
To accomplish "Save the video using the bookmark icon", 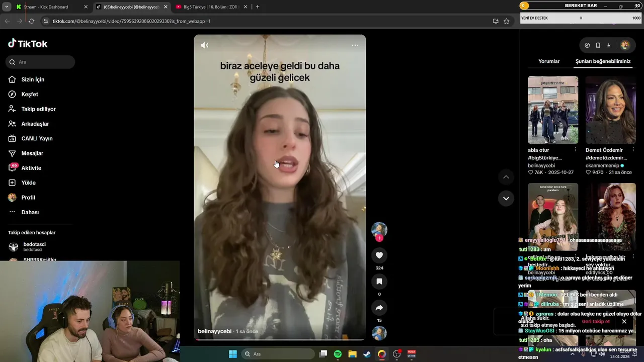I will pyautogui.click(x=379, y=282).
